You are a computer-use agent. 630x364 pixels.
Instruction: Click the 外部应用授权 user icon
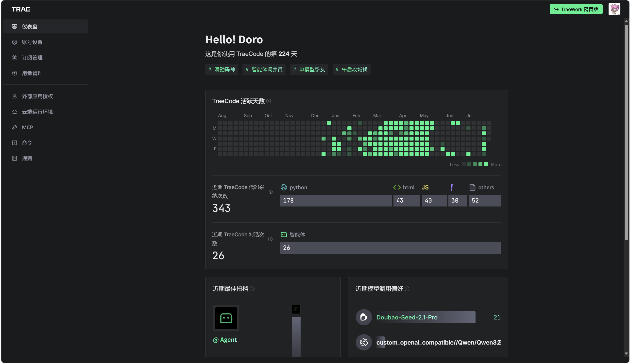(15, 96)
